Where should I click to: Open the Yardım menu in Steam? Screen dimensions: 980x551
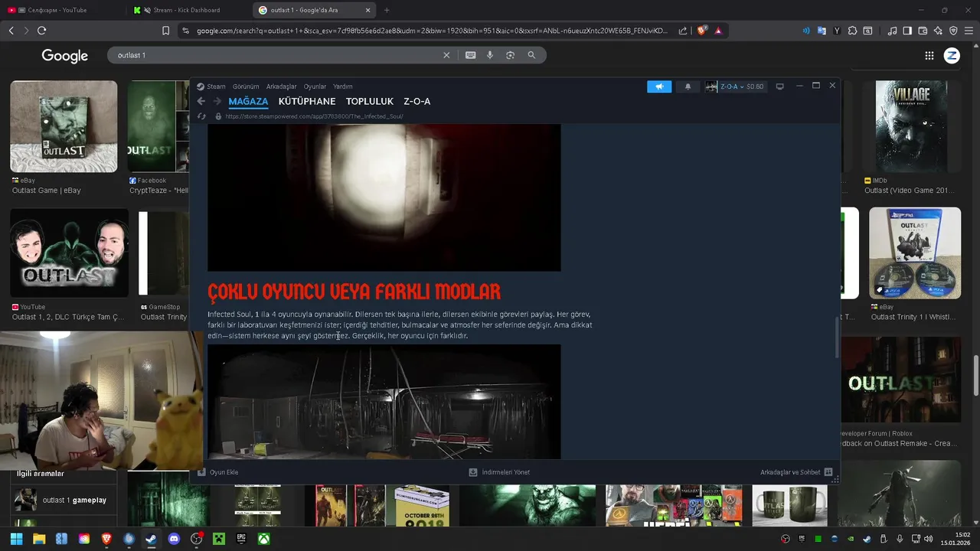pos(342,86)
